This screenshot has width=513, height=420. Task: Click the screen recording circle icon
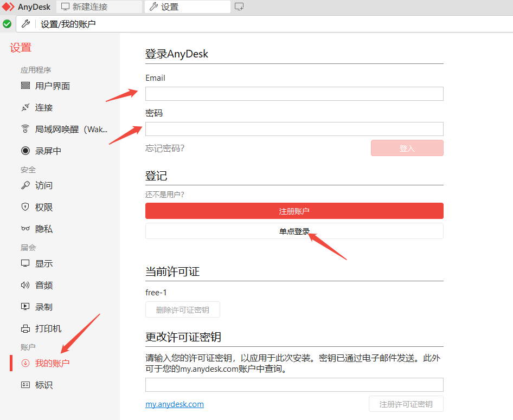click(x=25, y=151)
